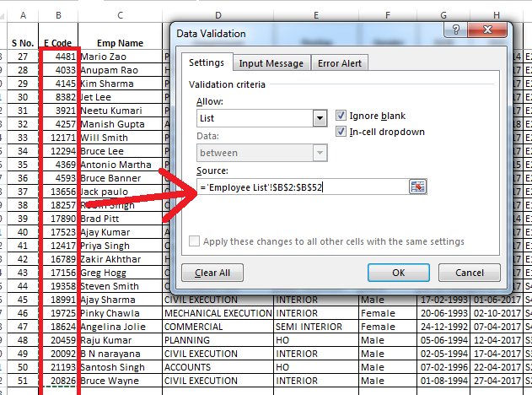Screen dimensions: 532x395
Task: Select the cell with Brad Pitt
Action: [x=120, y=219]
